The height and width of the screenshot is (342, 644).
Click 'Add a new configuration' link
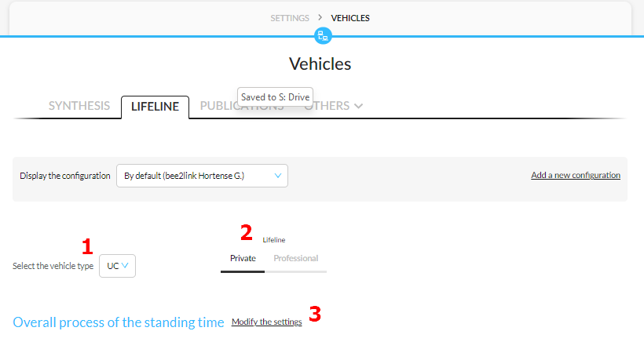(576, 175)
